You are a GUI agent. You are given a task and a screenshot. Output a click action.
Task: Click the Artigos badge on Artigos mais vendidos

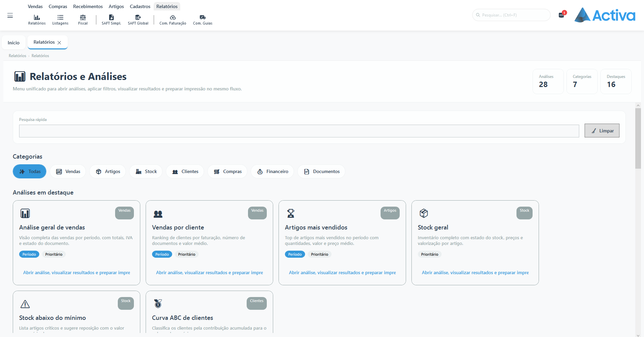point(390,213)
